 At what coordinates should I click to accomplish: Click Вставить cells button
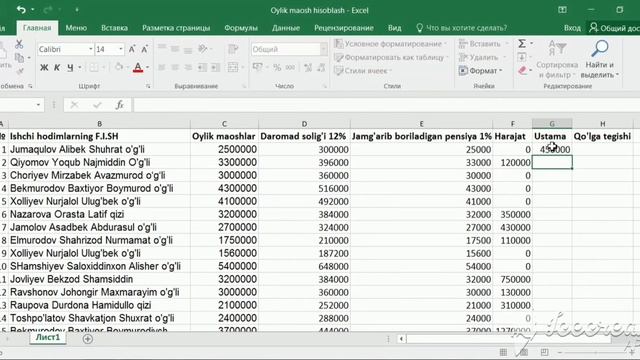[484, 44]
